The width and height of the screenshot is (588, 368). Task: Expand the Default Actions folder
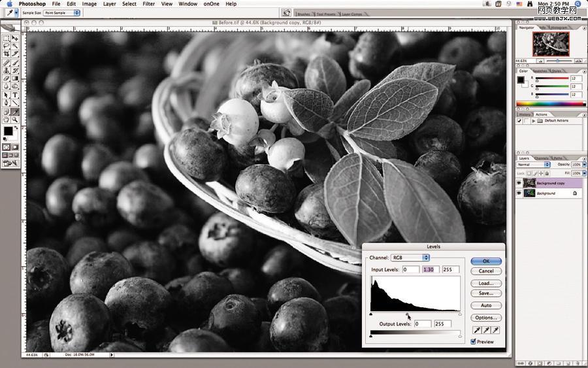click(534, 121)
